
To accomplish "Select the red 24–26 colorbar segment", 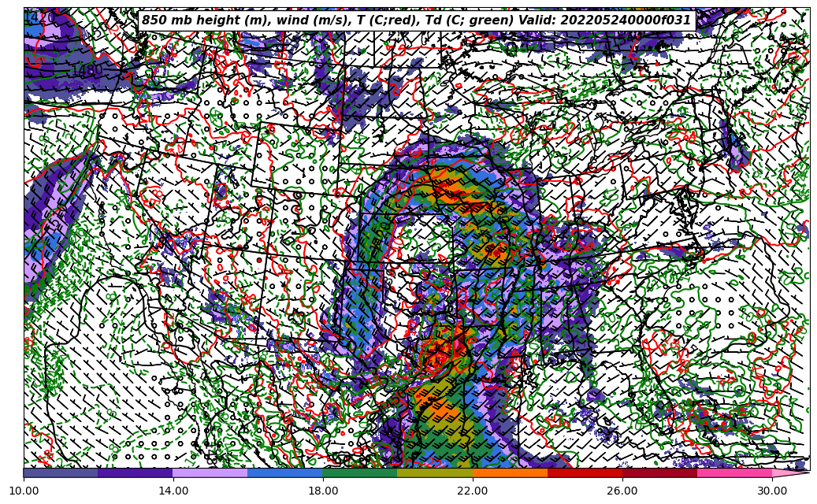I will [x=585, y=472].
